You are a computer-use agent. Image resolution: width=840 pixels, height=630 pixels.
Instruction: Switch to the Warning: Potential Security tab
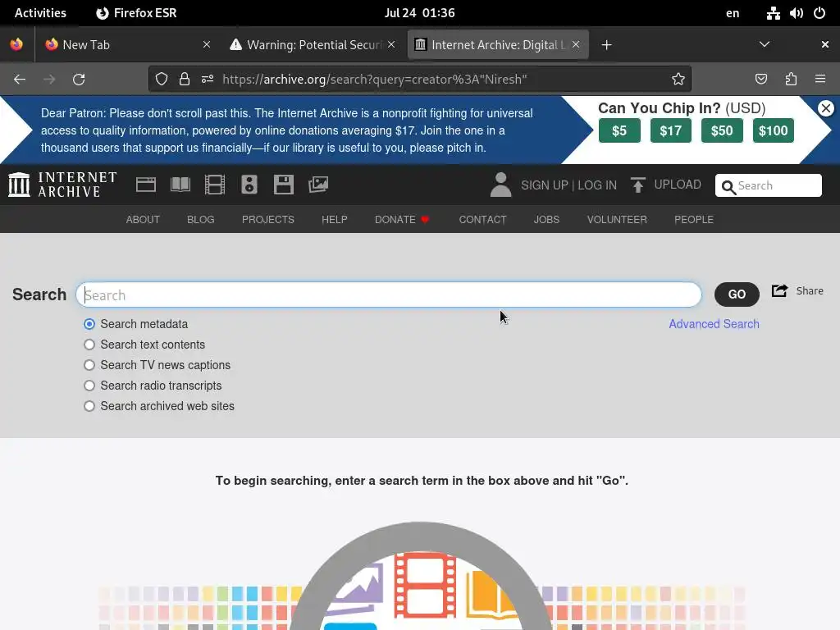(x=313, y=45)
